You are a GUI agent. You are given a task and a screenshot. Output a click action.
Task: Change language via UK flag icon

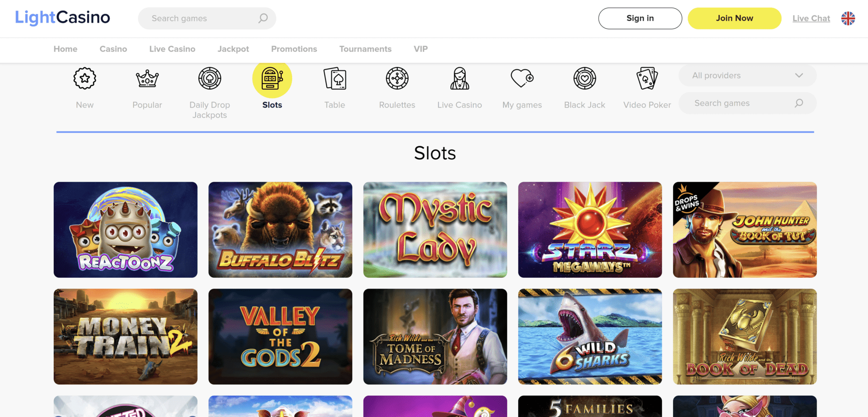click(x=848, y=19)
